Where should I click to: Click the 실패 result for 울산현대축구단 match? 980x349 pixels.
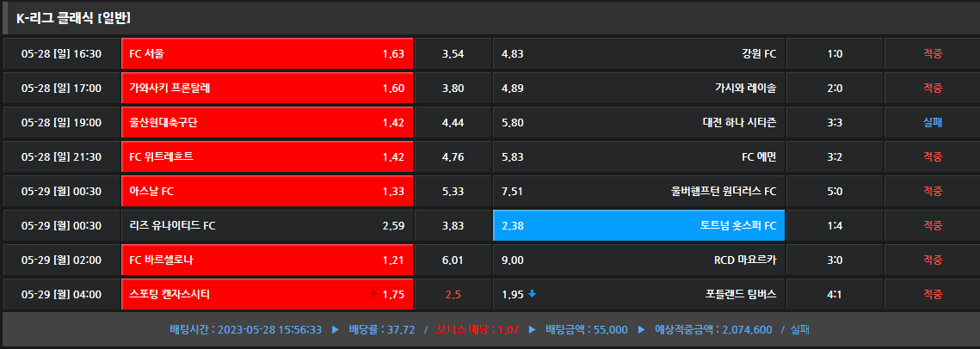933,122
